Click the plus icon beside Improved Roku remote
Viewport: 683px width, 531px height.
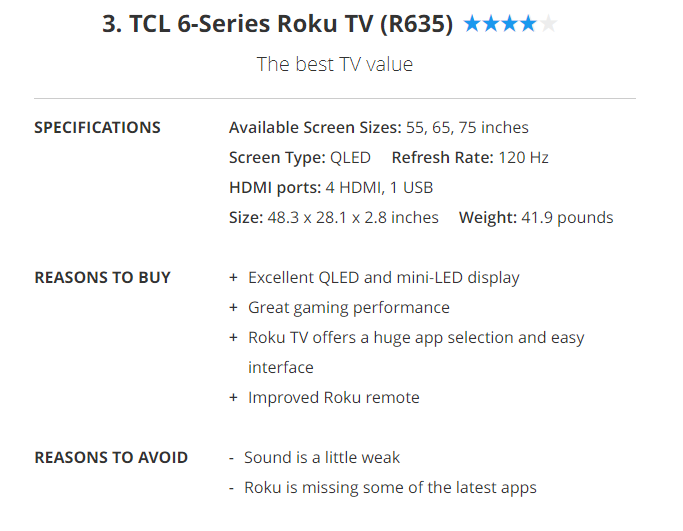tap(234, 398)
